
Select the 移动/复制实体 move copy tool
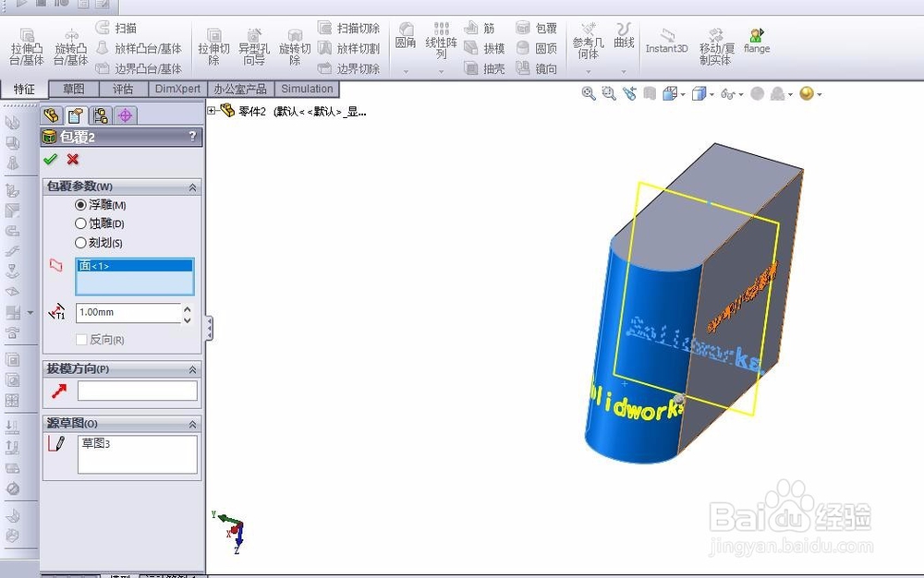(716, 46)
